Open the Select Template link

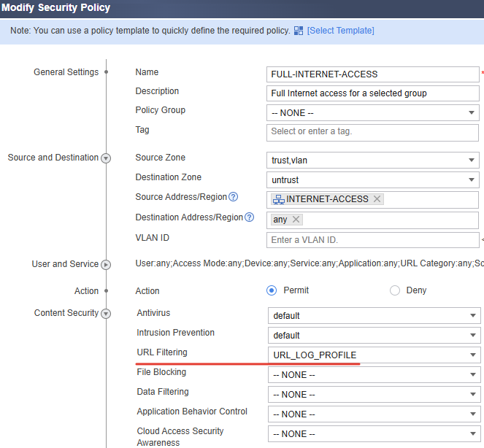tap(340, 31)
